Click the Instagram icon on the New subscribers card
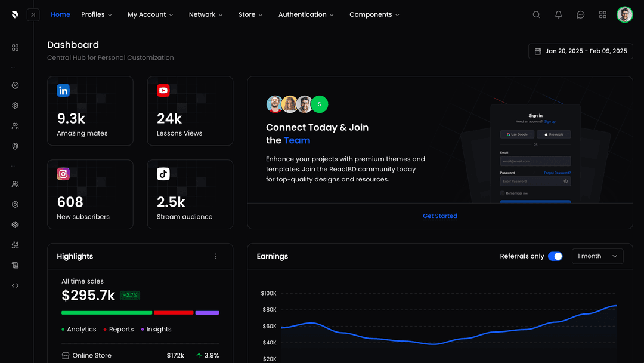Screen dimensions: 644x363 63,174
